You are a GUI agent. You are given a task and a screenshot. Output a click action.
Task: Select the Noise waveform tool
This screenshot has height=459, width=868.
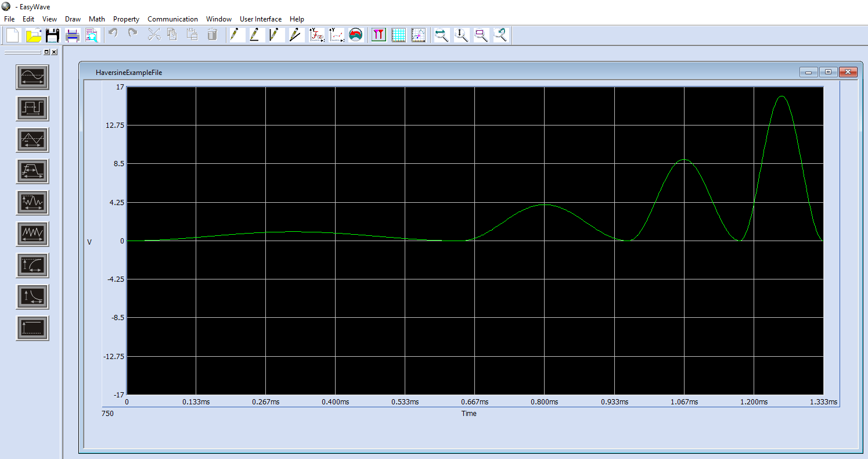pyautogui.click(x=33, y=202)
